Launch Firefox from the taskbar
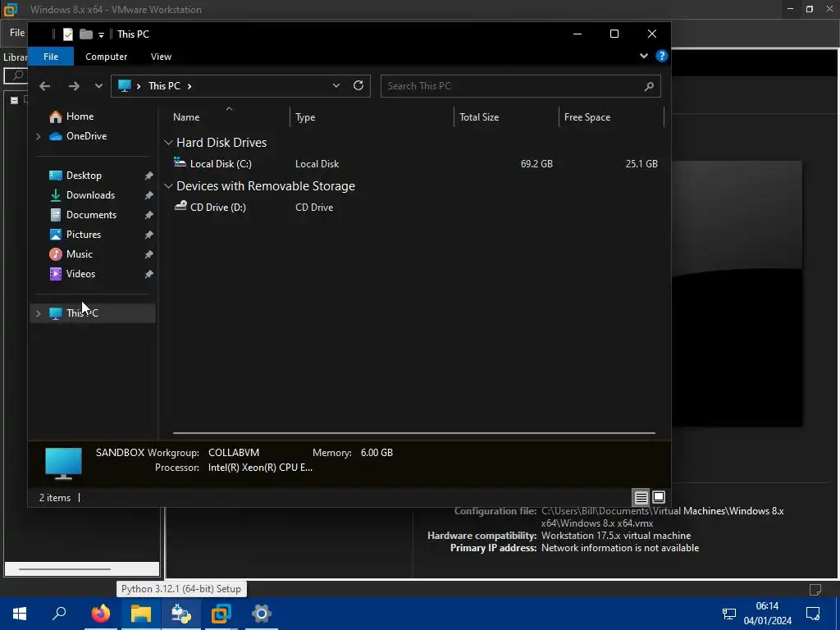Screen dimensions: 840x630 [100, 614]
